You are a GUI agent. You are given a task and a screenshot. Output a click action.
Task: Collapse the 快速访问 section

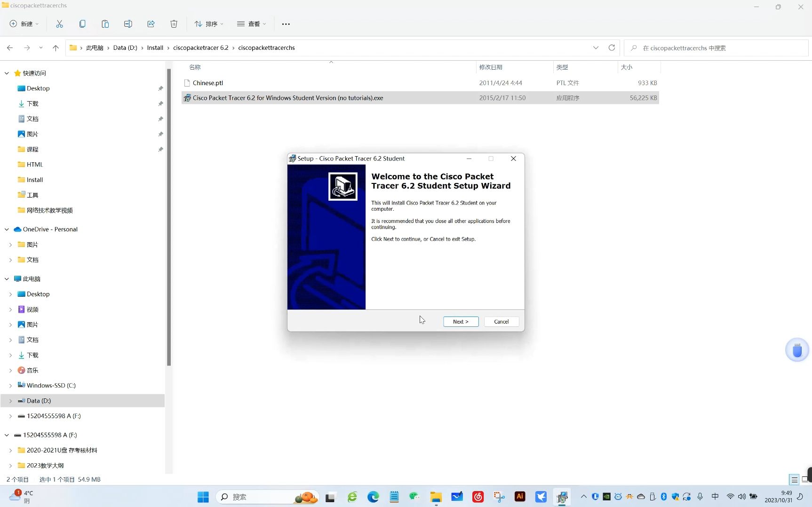7,73
